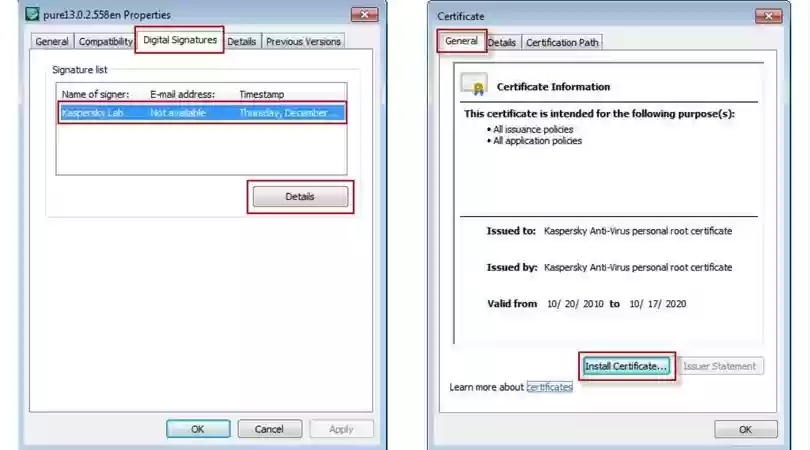Click the certificate ribbon icon
Screen dimensions: 810x450
tap(475, 85)
